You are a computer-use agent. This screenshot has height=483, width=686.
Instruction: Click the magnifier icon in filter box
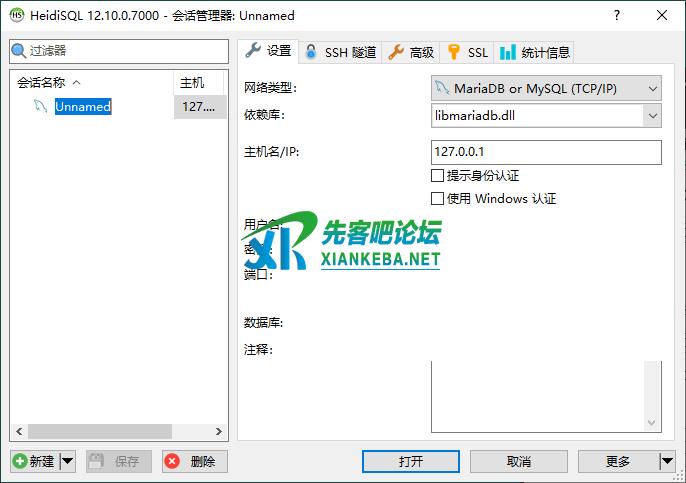18,51
